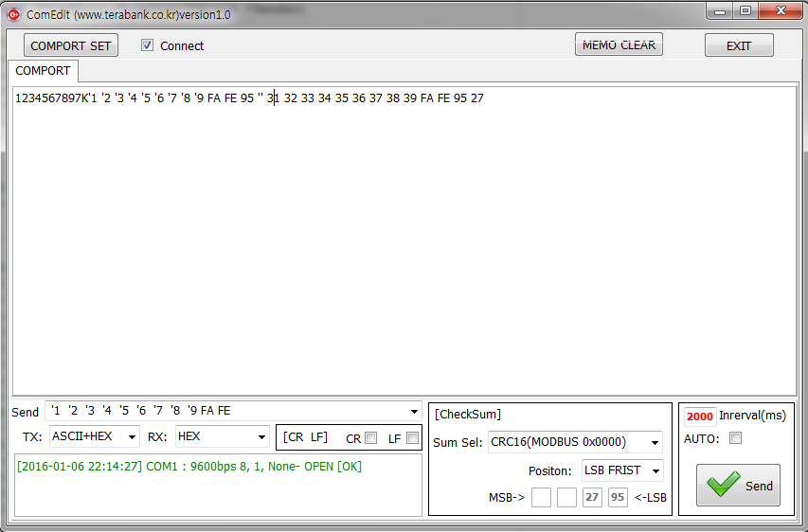Image resolution: width=808 pixels, height=532 pixels.
Task: Click the EXIT button
Action: click(738, 45)
